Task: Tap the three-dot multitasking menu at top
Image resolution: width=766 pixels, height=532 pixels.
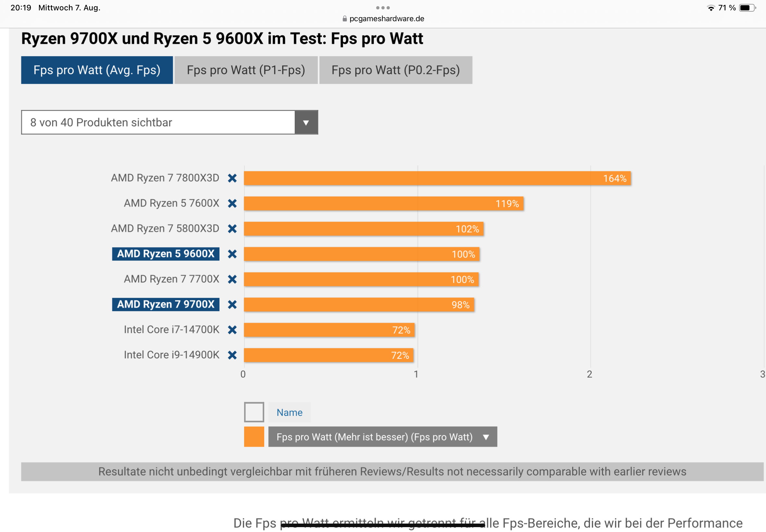Action: click(x=383, y=8)
